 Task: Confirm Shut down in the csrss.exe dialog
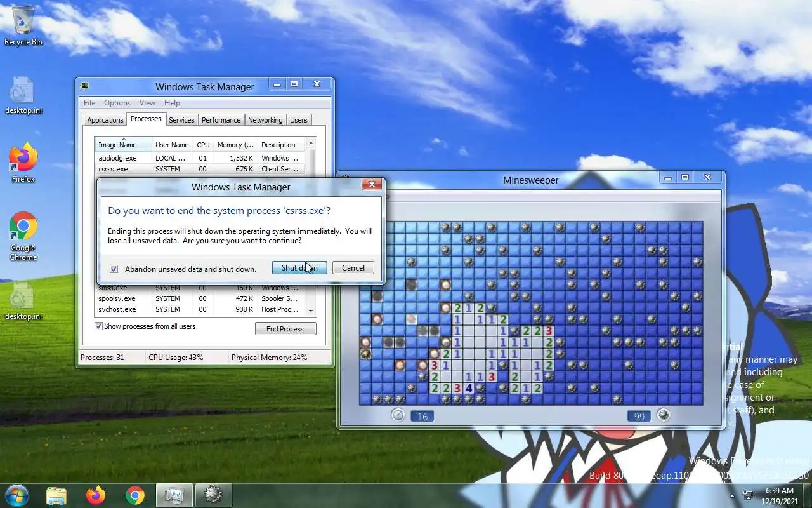pos(299,268)
